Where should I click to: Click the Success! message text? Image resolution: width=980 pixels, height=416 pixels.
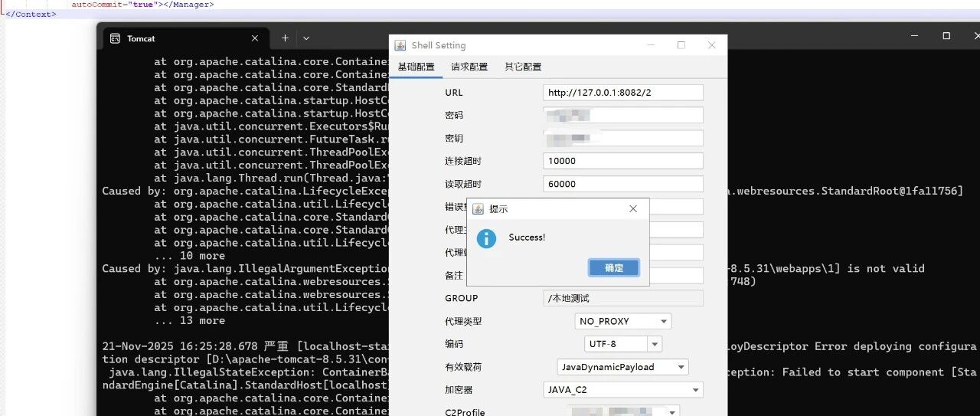(x=527, y=237)
